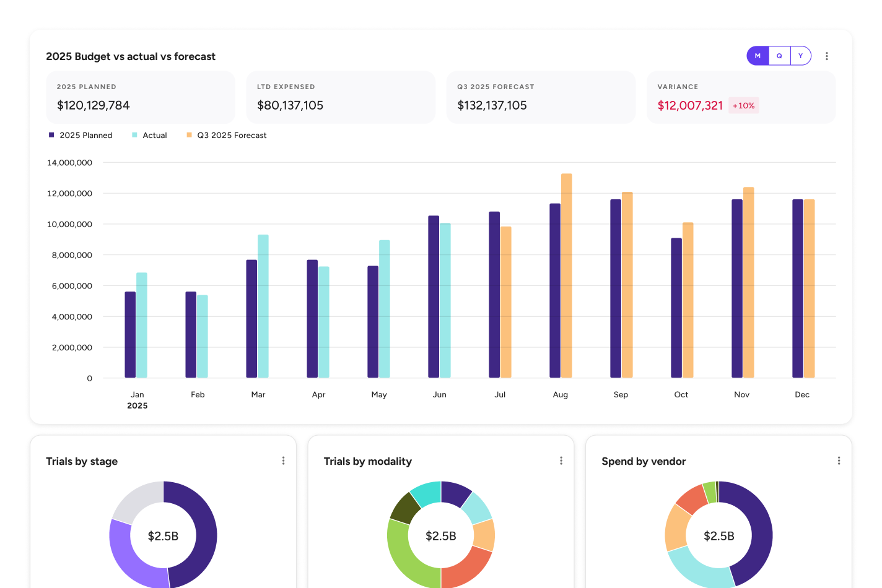Switch chart to yearly view (Y)

(x=800, y=56)
